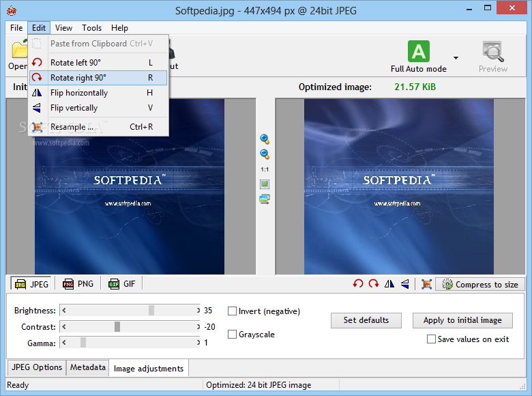The height and width of the screenshot is (396, 532).
Task: Click the Set defaults button
Action: click(366, 320)
